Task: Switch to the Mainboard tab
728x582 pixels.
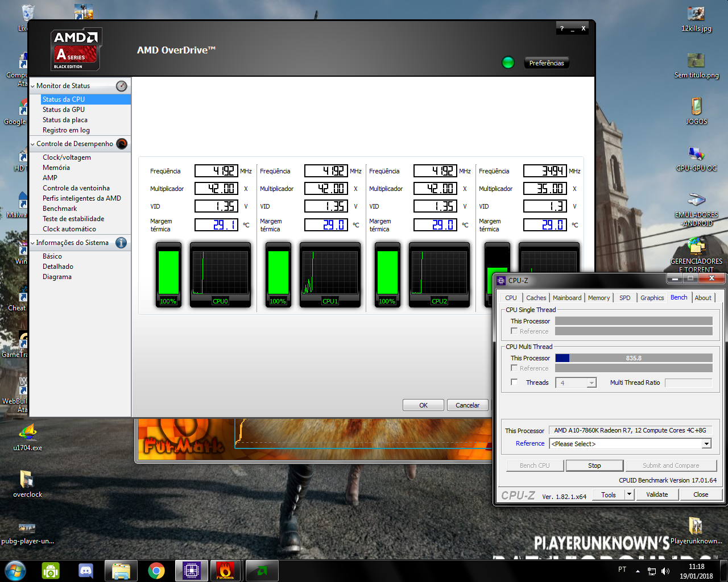Action: coord(567,298)
